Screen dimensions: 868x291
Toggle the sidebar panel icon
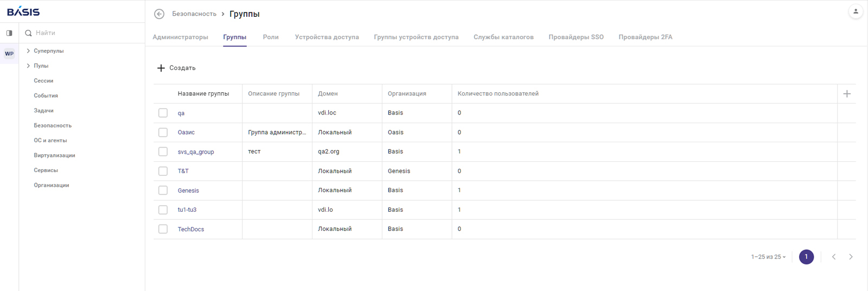point(9,33)
